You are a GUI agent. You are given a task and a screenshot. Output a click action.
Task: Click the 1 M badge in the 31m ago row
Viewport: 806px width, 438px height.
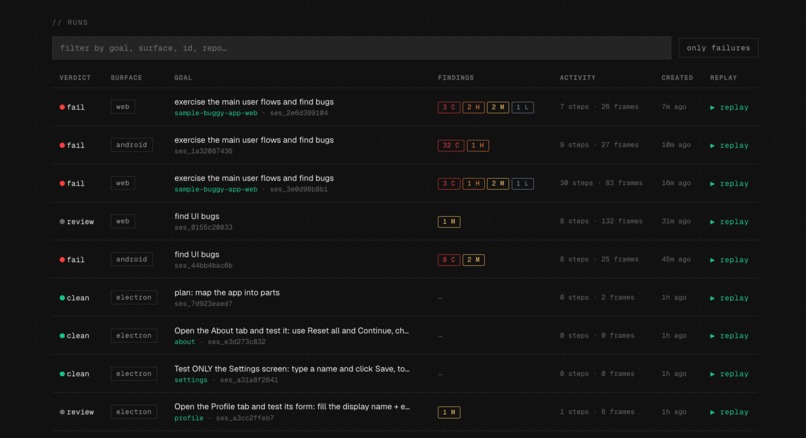click(x=449, y=222)
